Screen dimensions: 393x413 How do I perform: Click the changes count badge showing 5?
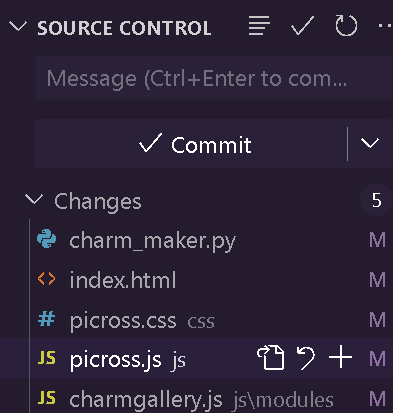(x=376, y=200)
